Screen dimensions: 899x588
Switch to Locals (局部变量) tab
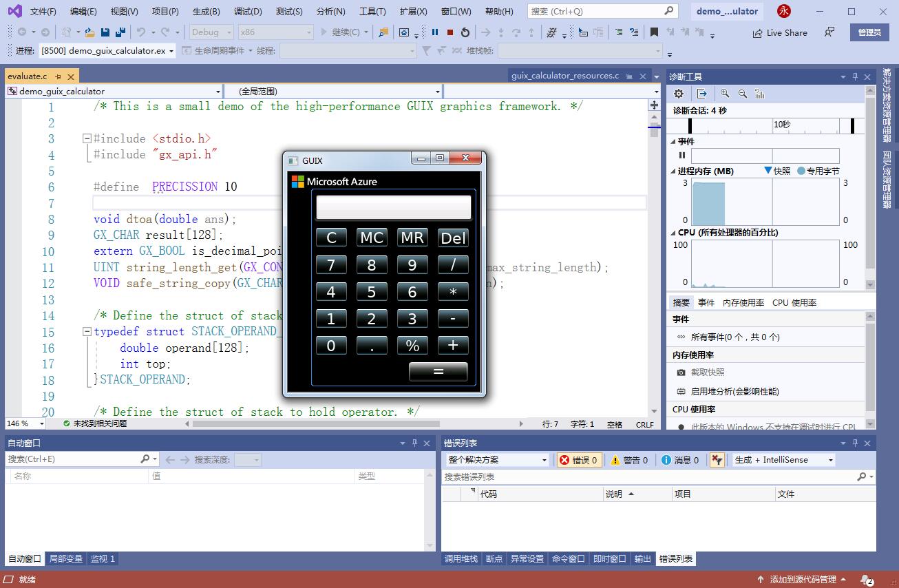[x=65, y=558]
